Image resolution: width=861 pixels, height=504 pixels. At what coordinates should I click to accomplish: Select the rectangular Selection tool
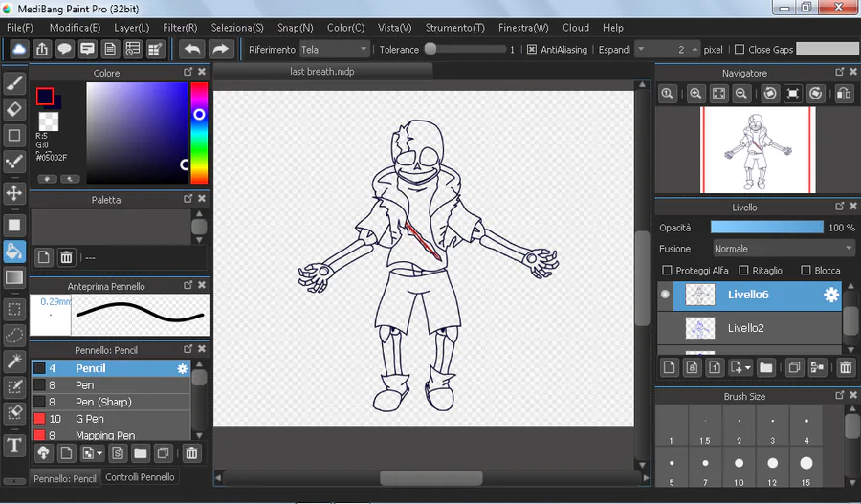[14, 310]
